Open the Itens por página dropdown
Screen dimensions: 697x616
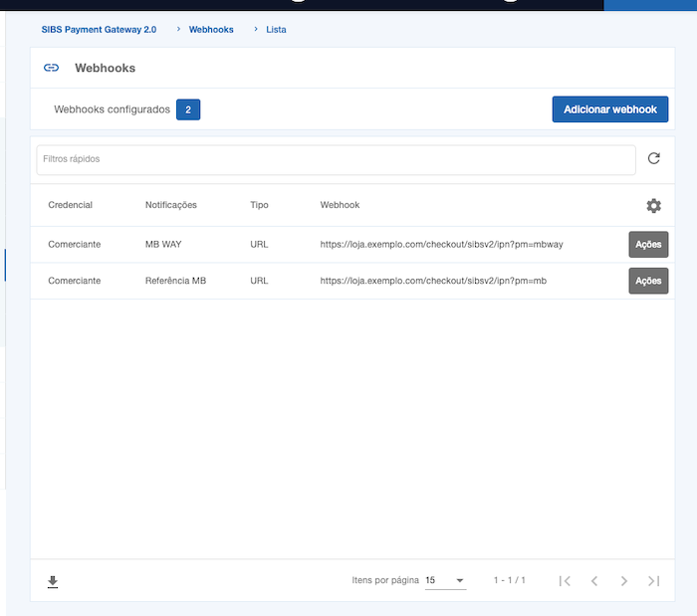tap(445, 580)
